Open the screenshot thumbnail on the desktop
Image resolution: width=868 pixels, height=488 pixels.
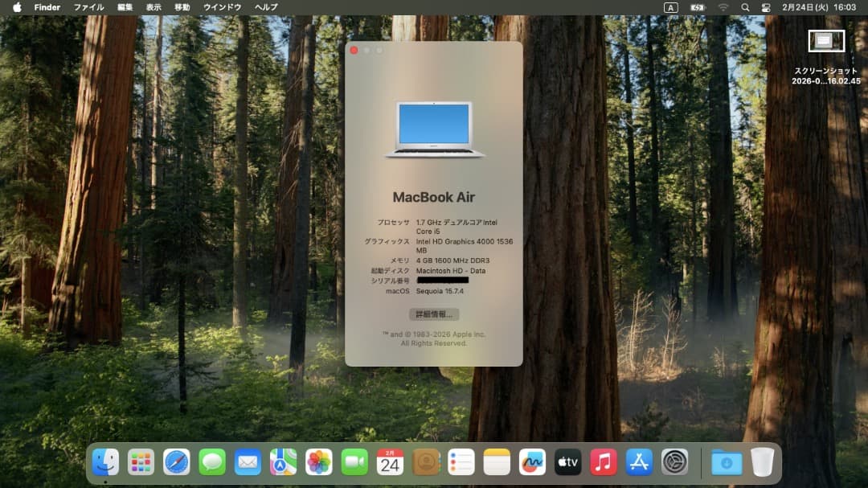[x=825, y=40]
